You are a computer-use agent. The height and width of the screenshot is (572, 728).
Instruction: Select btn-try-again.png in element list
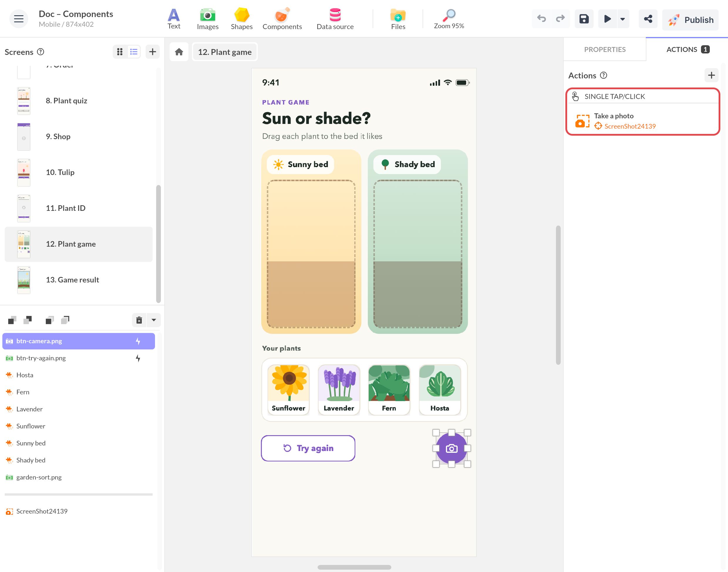79,358
